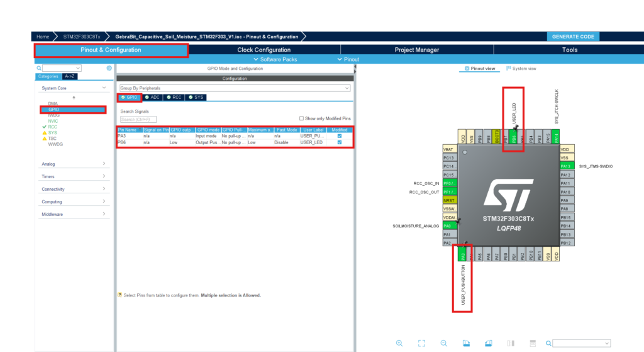644x352 pixels.
Task: Select pin PB6 on the chip
Action: pyautogui.click(x=513, y=137)
